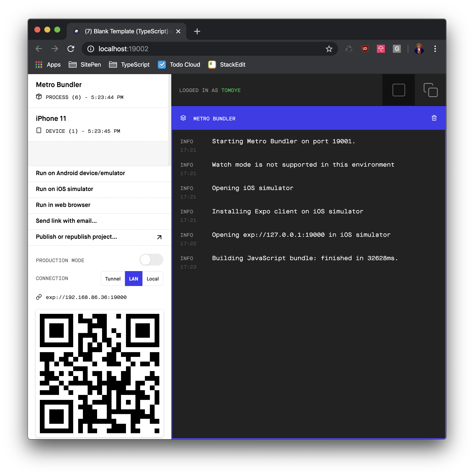
Task: Open the recycle-style extension icon
Action: tap(349, 49)
